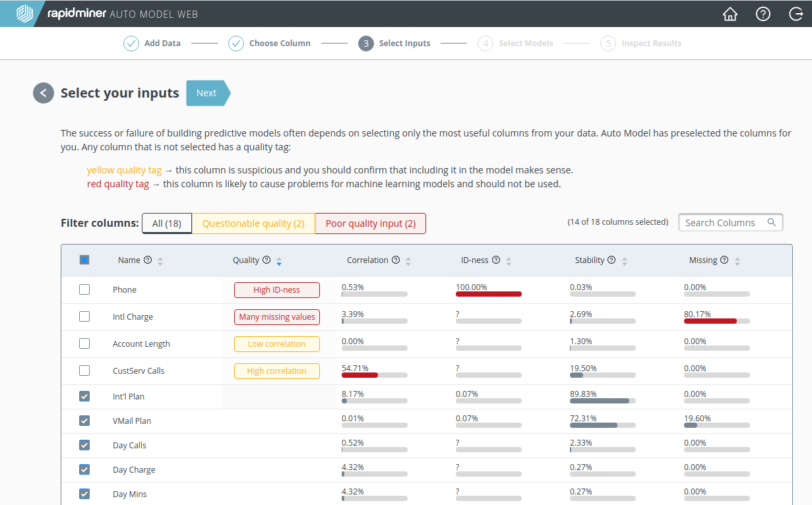
Task: Open help via question mark icon
Action: coord(763,14)
